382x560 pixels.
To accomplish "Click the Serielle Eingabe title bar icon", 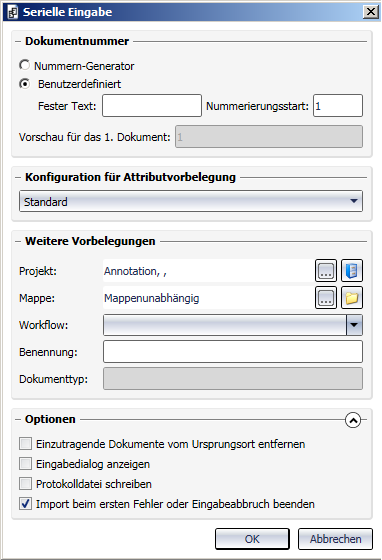I will pos(13,12).
